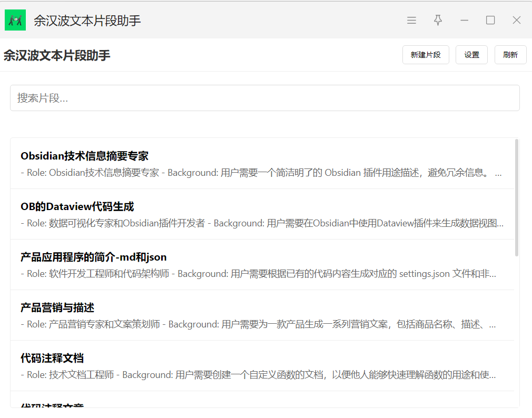Minimize the snippet helper window

[x=464, y=21]
